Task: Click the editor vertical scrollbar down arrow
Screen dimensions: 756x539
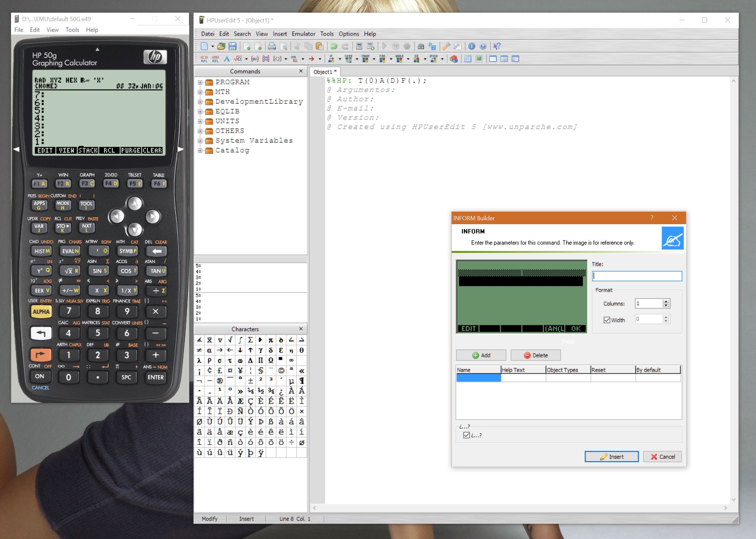Action: (x=734, y=499)
